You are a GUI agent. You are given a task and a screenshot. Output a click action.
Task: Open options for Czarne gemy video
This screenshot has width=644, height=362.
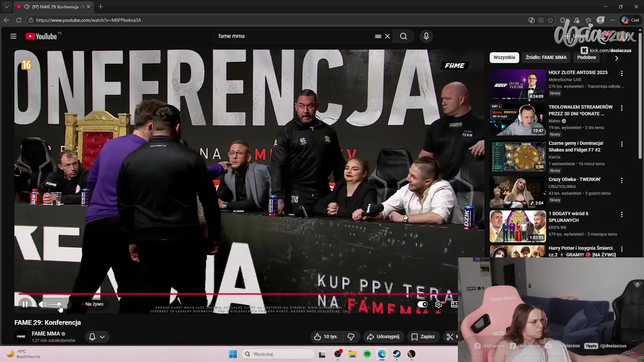tap(621, 144)
